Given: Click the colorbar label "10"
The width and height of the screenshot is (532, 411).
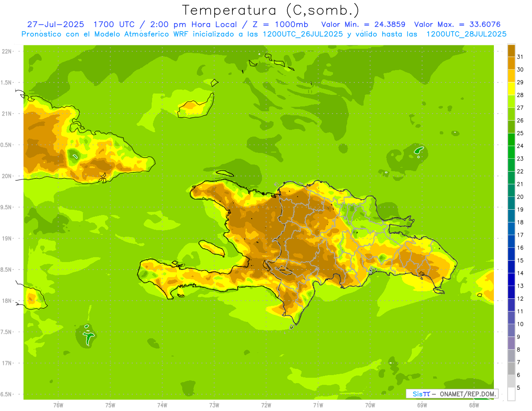Looking at the screenshot, I should [x=520, y=324].
